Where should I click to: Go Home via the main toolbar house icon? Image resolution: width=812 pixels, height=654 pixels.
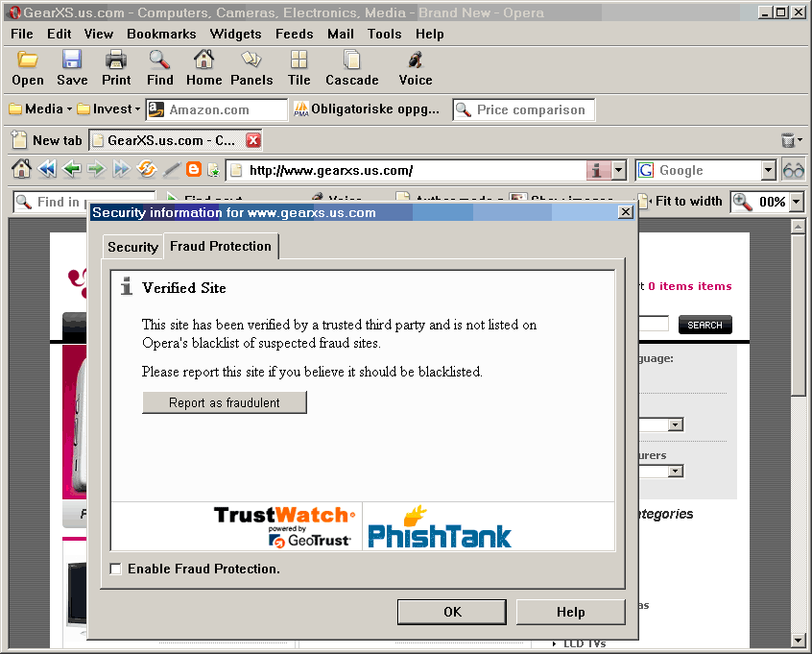(203, 61)
